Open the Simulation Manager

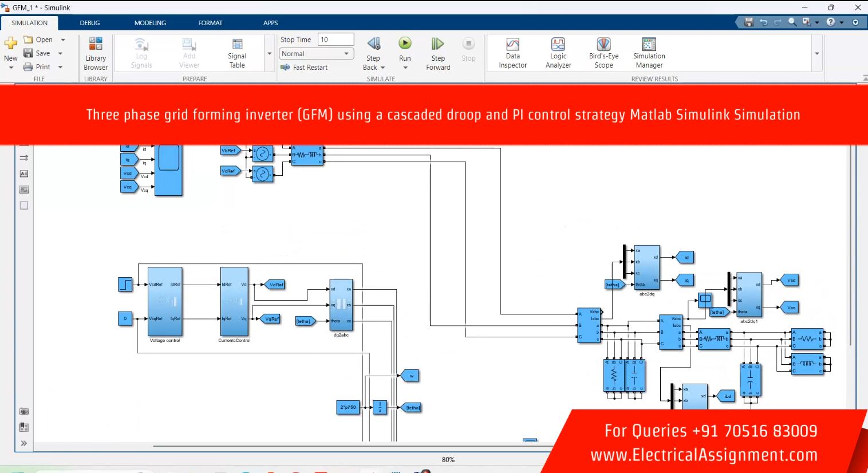pos(649,53)
